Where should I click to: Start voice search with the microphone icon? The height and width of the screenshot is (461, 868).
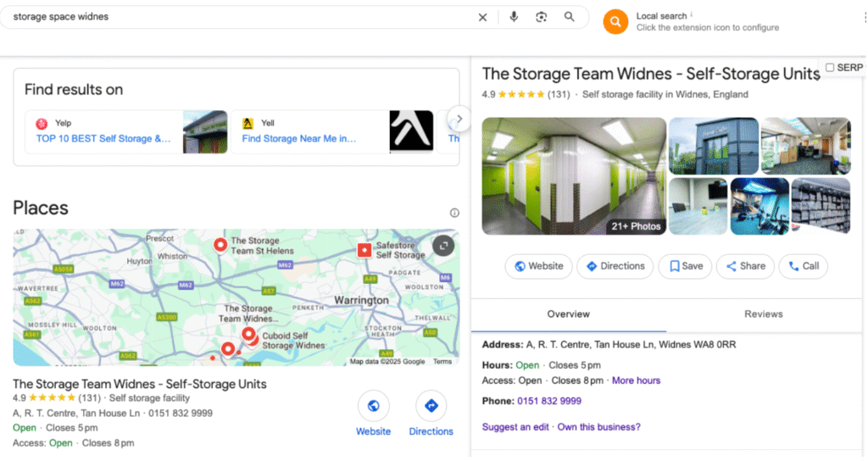pos(514,17)
